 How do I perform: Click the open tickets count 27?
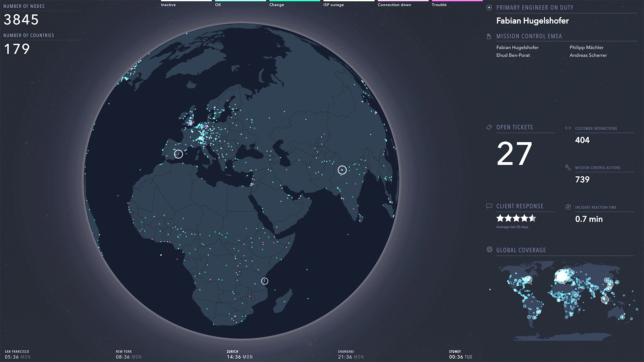[x=514, y=154]
